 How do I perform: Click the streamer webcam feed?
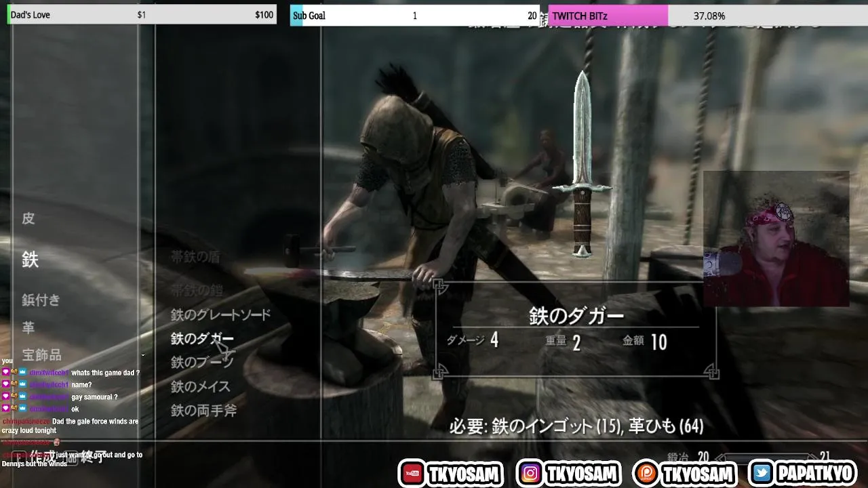776,239
